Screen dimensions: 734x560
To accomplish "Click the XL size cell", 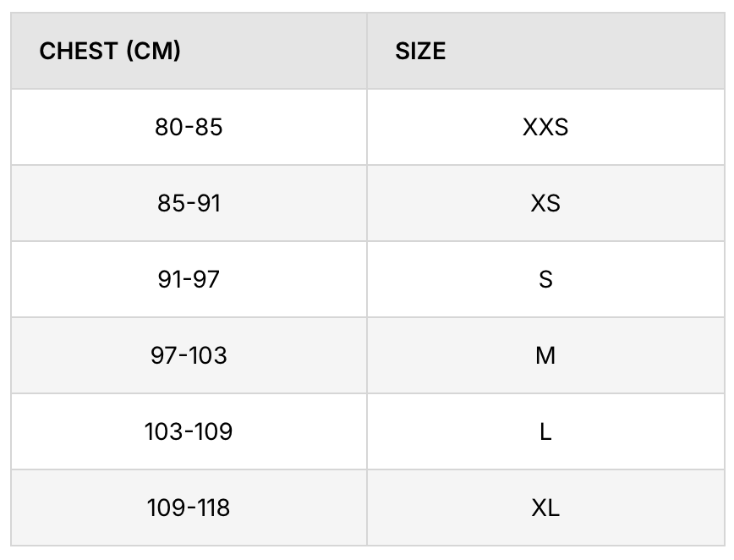I will pyautogui.click(x=545, y=508).
